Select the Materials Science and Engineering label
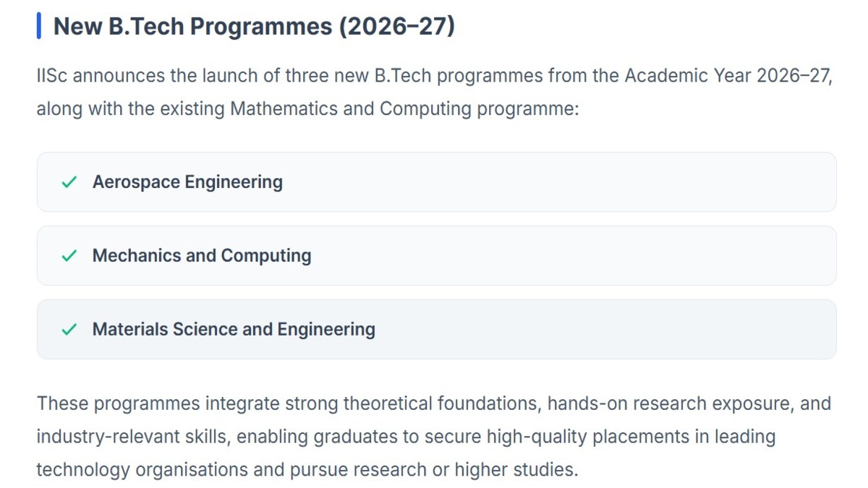868x488 pixels. coord(234,330)
